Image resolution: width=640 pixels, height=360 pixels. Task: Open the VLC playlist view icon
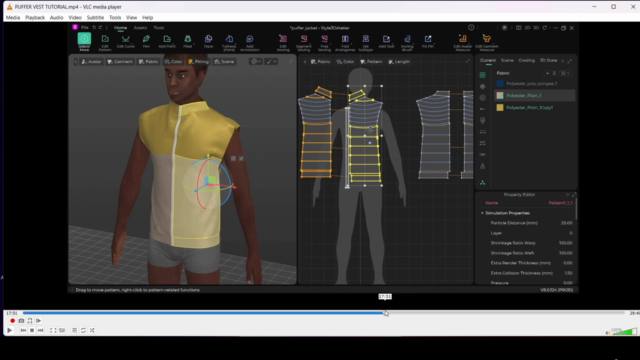(x=75, y=330)
